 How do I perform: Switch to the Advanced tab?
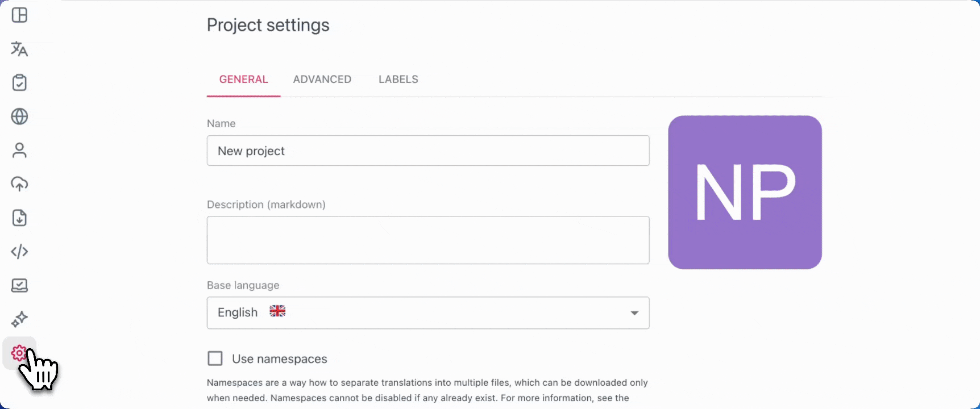click(x=322, y=80)
